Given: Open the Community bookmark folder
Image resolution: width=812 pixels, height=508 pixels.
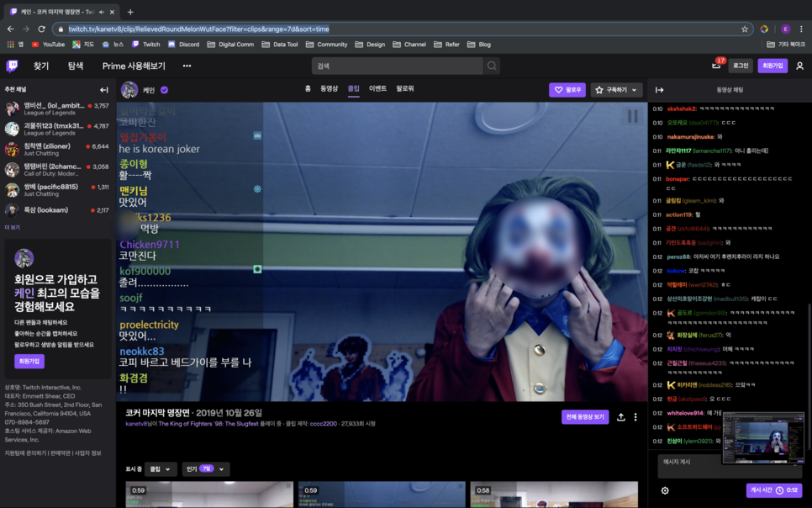Looking at the screenshot, I should point(327,45).
